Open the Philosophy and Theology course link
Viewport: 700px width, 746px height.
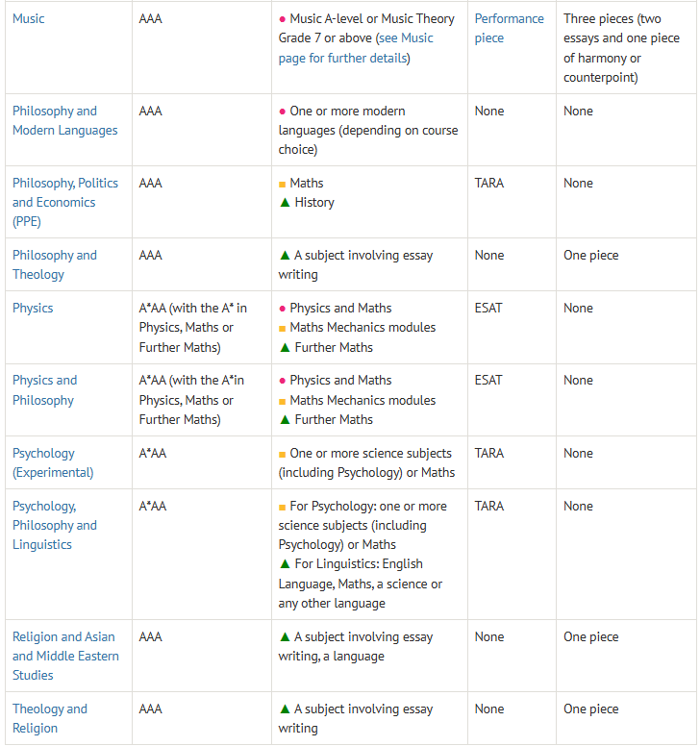54,264
